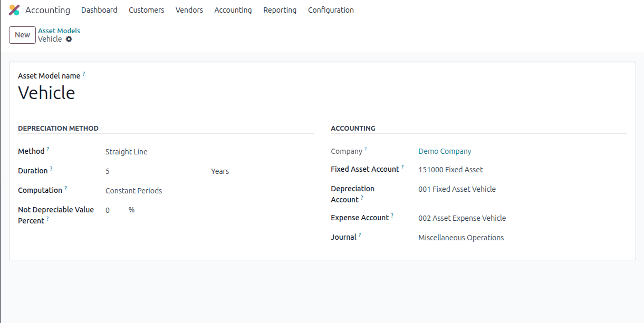Click help icon beside Company
This screenshot has width=644, height=323.
coord(366,149)
